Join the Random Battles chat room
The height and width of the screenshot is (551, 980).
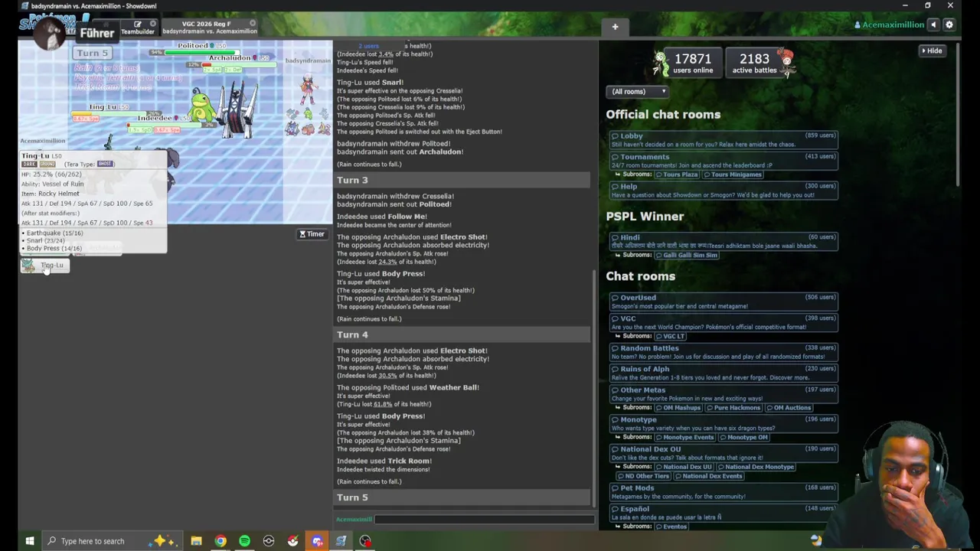(724, 352)
